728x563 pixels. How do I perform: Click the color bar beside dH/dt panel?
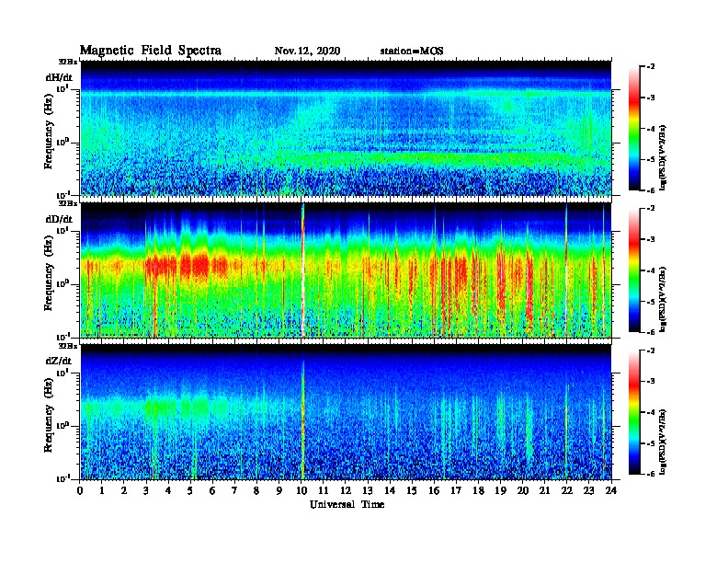click(x=634, y=128)
